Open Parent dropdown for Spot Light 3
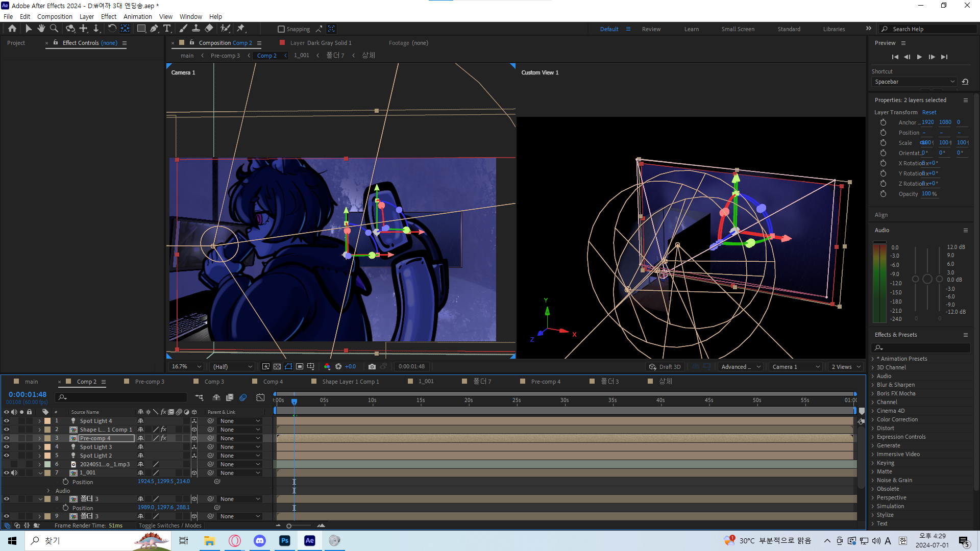 pyautogui.click(x=240, y=447)
